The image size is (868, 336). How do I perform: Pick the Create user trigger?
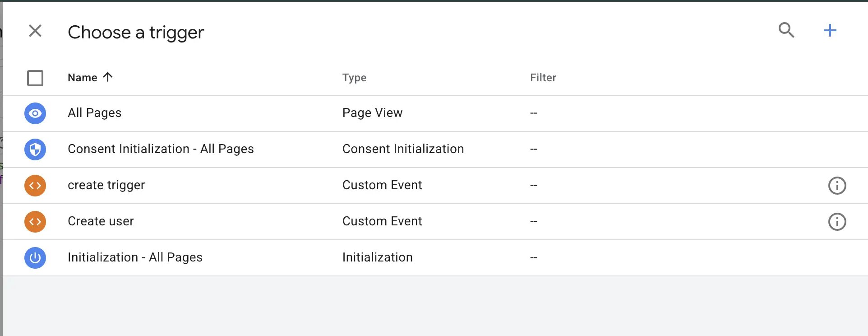435,222
